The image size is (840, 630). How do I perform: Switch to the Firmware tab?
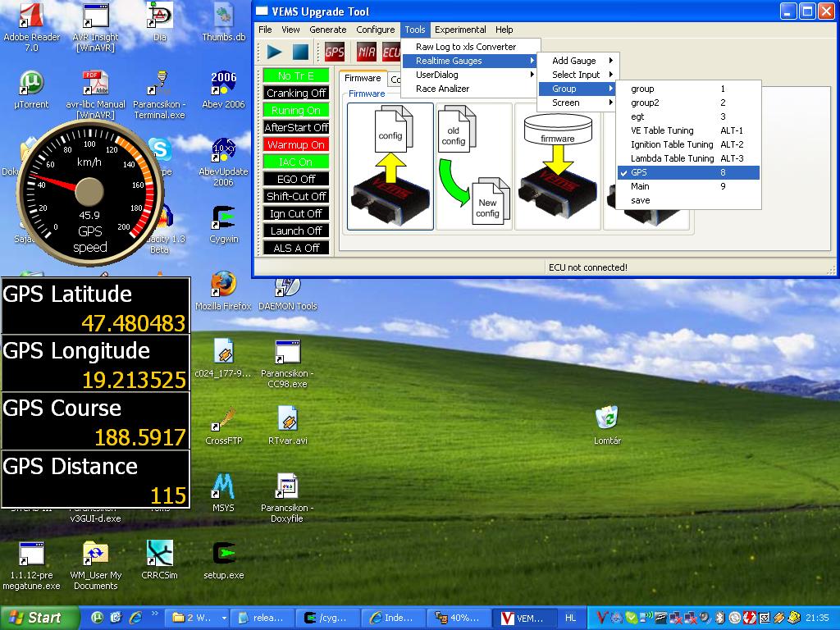point(363,78)
